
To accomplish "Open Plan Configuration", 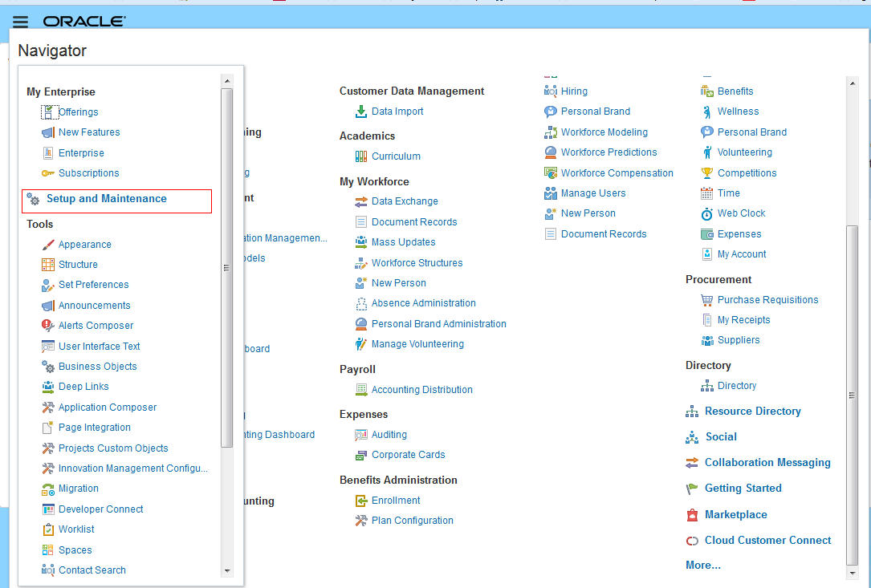I will (x=412, y=521).
